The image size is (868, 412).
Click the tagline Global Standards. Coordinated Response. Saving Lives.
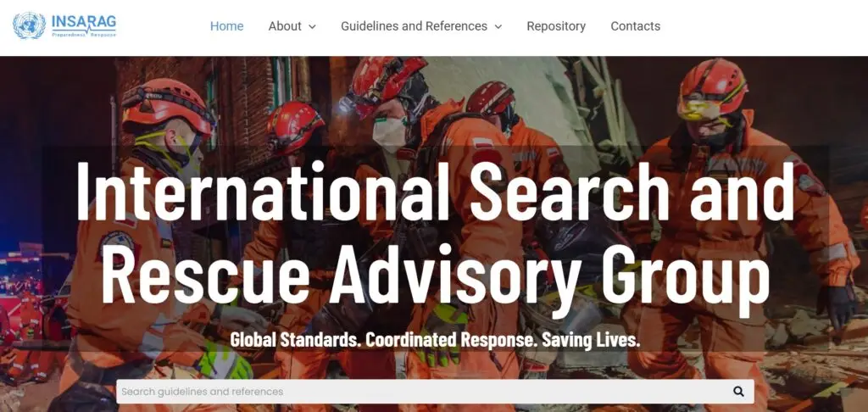click(x=435, y=339)
